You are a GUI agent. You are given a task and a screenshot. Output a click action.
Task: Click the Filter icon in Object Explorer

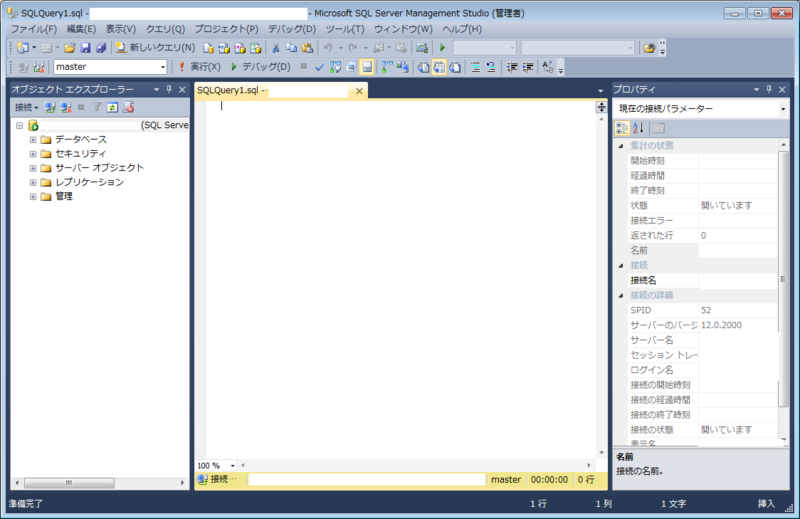[x=96, y=108]
